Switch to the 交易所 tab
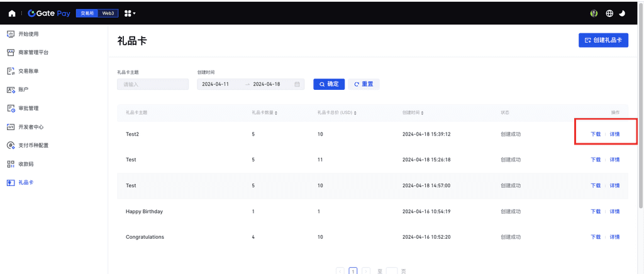The height and width of the screenshot is (274, 644). click(x=87, y=13)
